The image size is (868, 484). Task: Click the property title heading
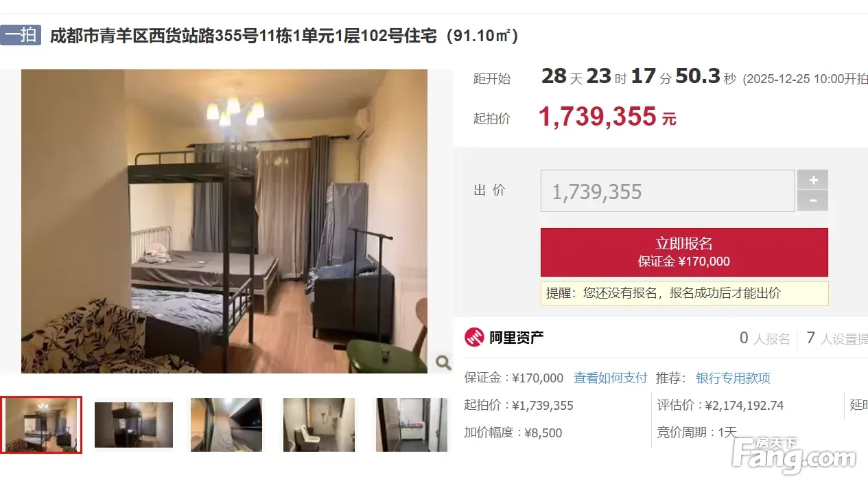pos(284,36)
